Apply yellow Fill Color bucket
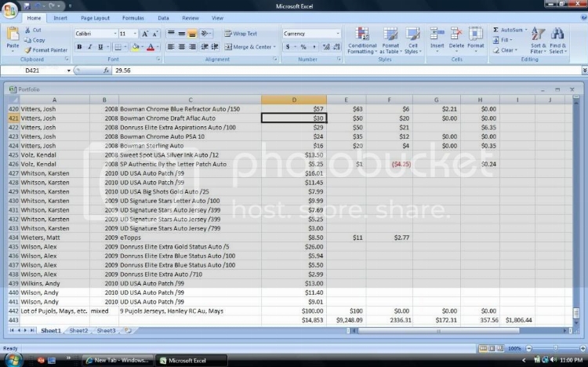This screenshot has height=367, width=588. tap(136, 47)
